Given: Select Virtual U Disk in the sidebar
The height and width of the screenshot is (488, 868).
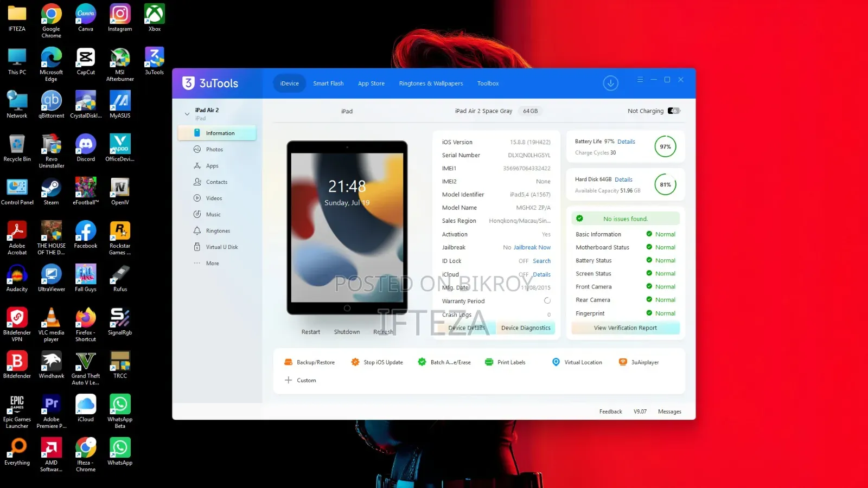Looking at the screenshot, I should (x=217, y=247).
